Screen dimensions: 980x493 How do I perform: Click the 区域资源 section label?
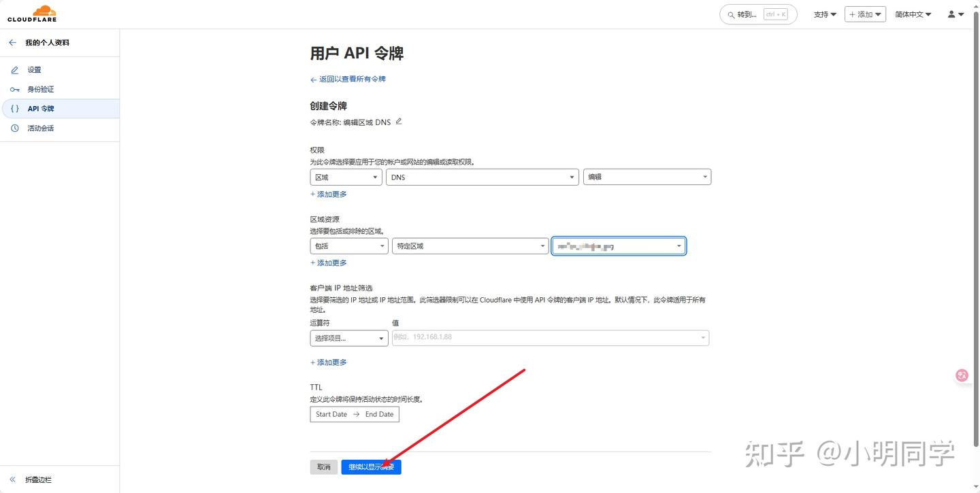coord(325,220)
